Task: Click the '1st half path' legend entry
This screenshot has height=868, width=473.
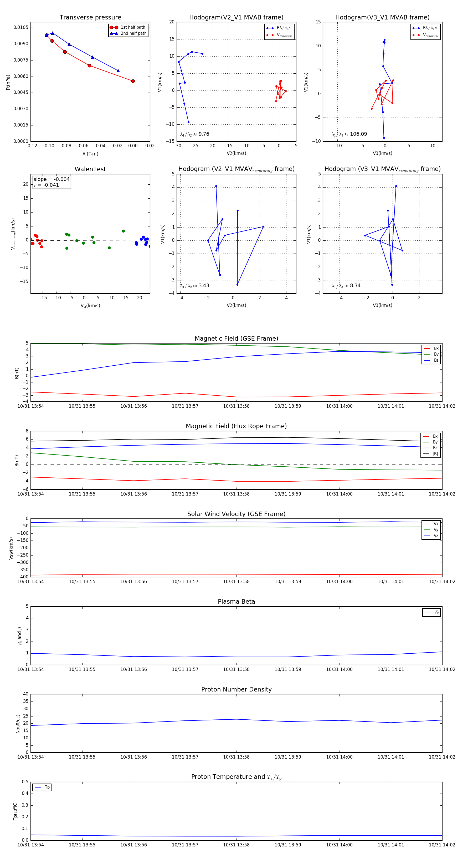Action: point(128,27)
